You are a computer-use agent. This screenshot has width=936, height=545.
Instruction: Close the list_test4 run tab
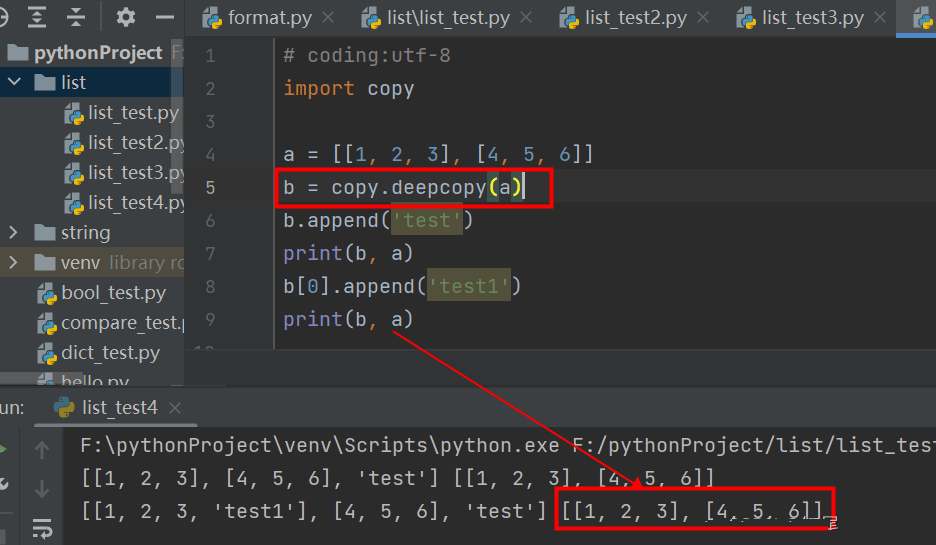pyautogui.click(x=175, y=408)
